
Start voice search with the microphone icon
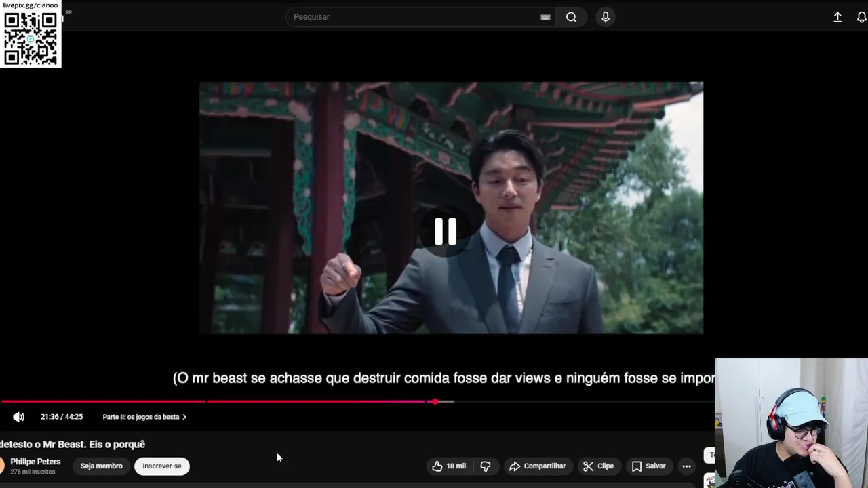pyautogui.click(x=606, y=17)
